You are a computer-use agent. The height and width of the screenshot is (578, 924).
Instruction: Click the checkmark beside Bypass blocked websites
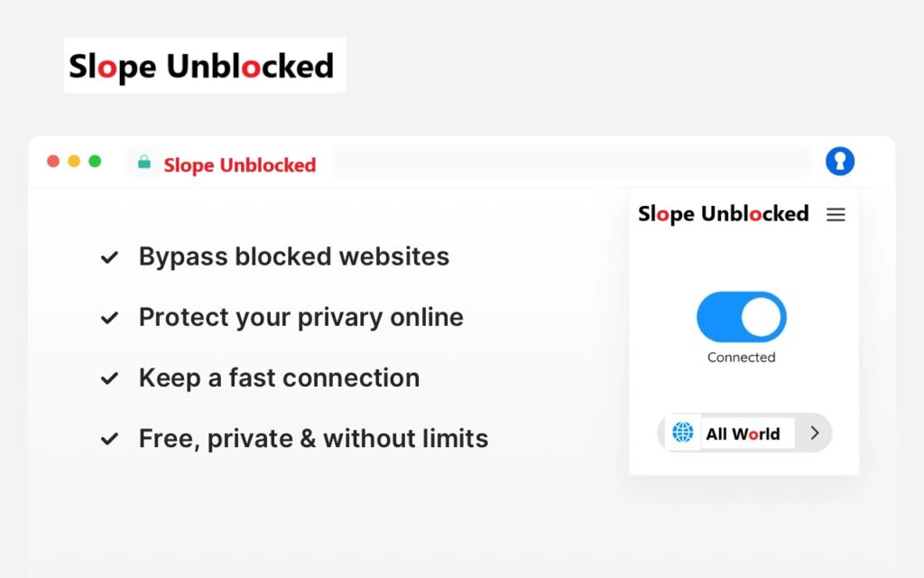point(109,256)
